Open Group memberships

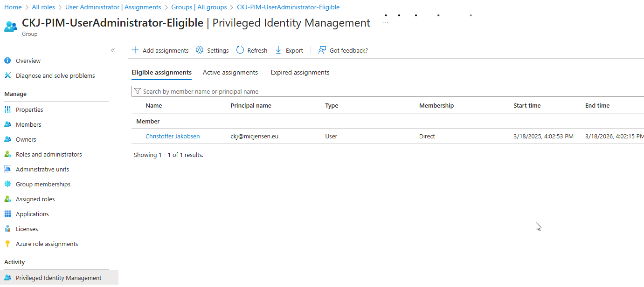[x=43, y=184]
